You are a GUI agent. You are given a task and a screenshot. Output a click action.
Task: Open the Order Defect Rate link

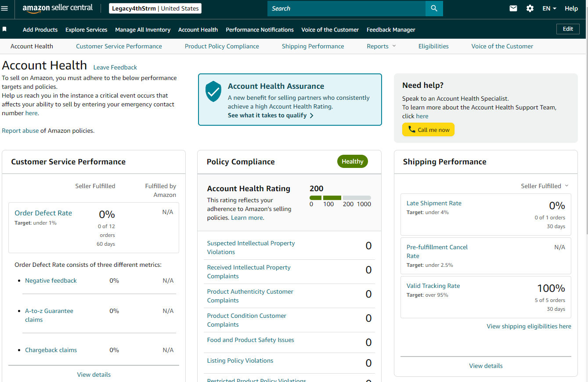click(43, 213)
